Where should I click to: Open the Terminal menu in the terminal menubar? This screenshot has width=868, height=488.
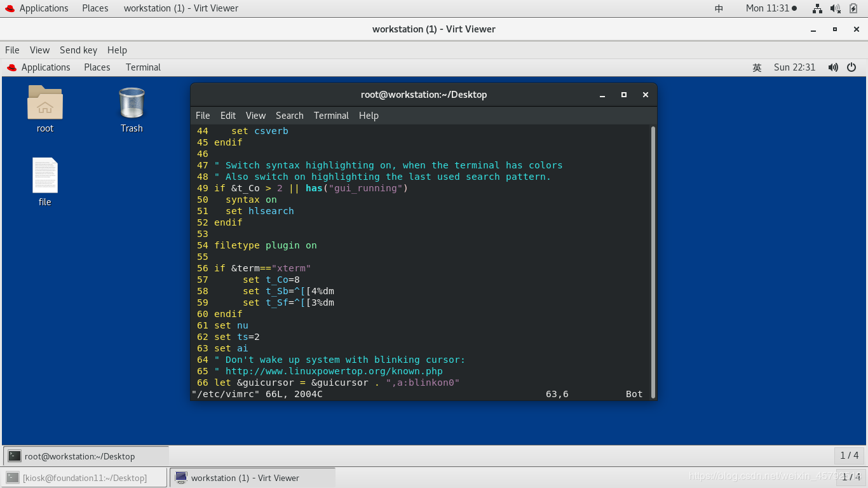click(x=331, y=116)
